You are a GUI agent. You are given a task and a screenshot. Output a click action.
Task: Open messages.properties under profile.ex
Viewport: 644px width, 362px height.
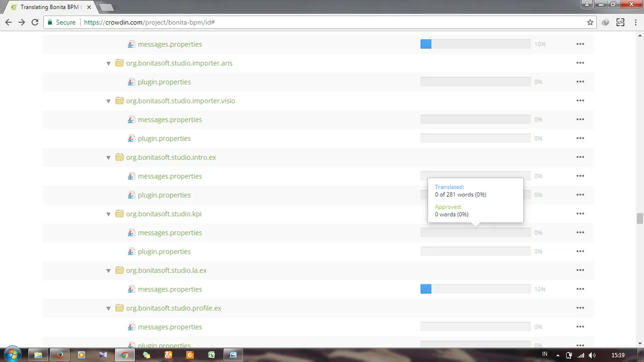pos(170,327)
